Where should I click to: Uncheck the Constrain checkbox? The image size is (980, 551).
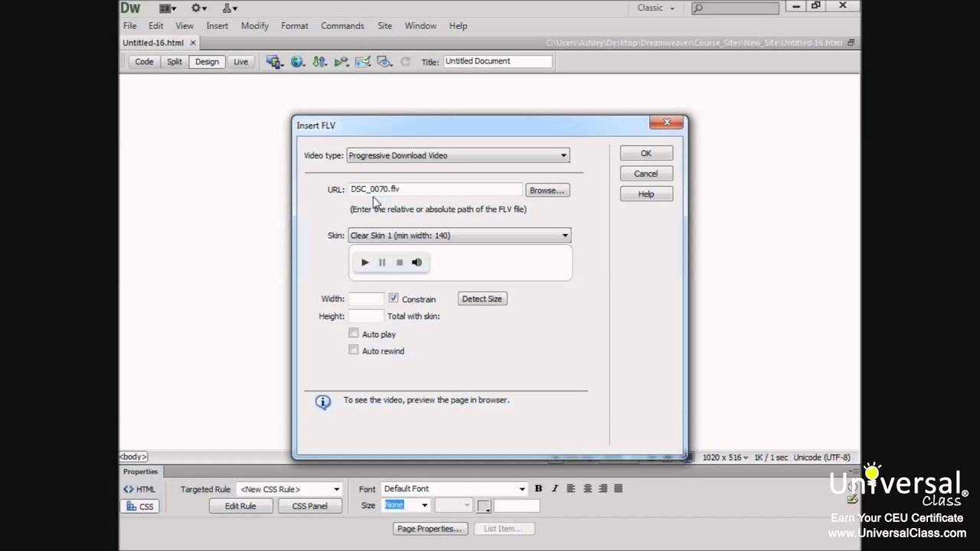[x=394, y=298]
